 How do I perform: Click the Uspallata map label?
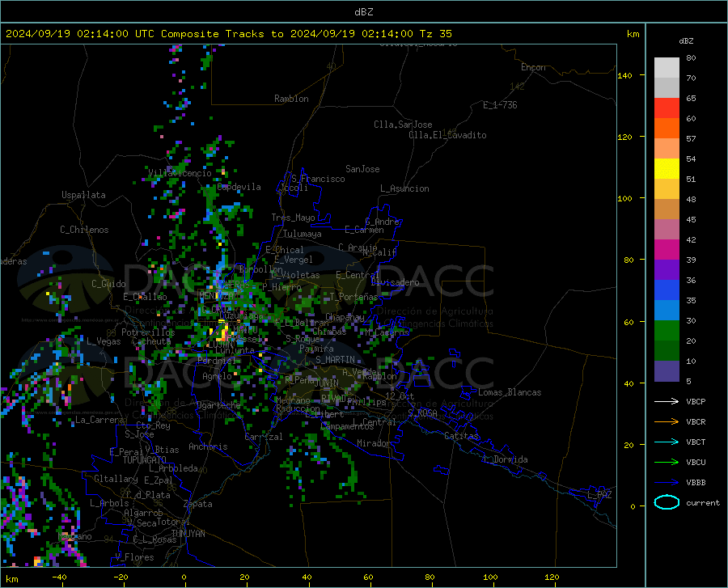pyautogui.click(x=83, y=195)
